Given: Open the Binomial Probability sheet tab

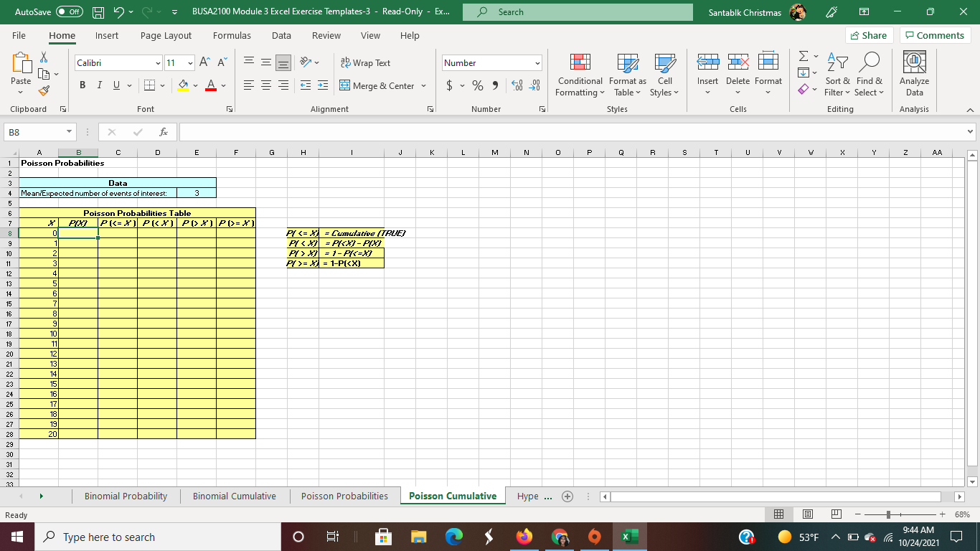Looking at the screenshot, I should (126, 496).
